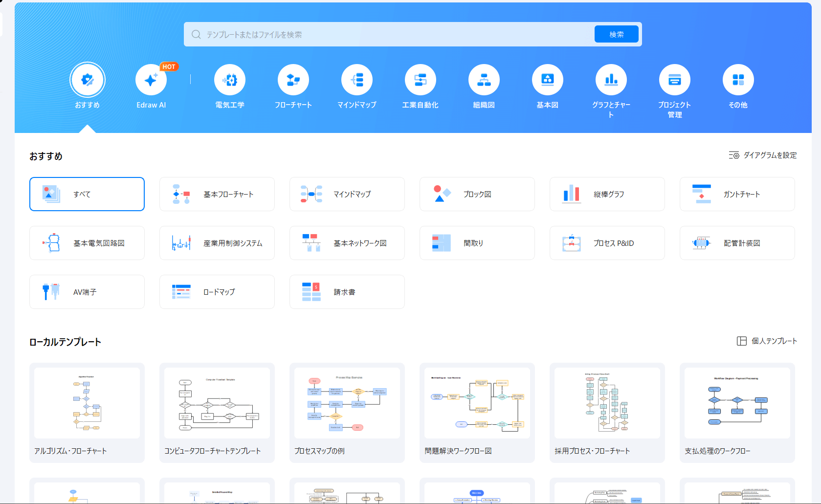Image resolution: width=821 pixels, height=504 pixels.
Task: Open 支払処理のワークフロー template thumbnail
Action: click(x=737, y=403)
